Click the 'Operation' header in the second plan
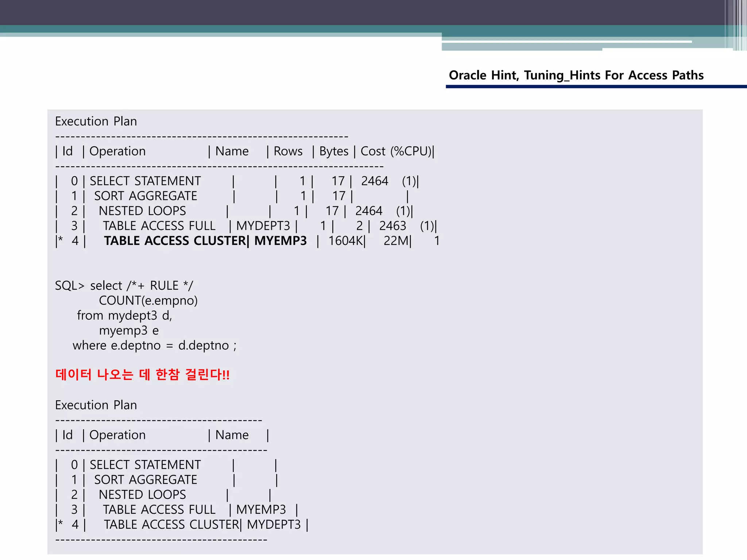 117,435
